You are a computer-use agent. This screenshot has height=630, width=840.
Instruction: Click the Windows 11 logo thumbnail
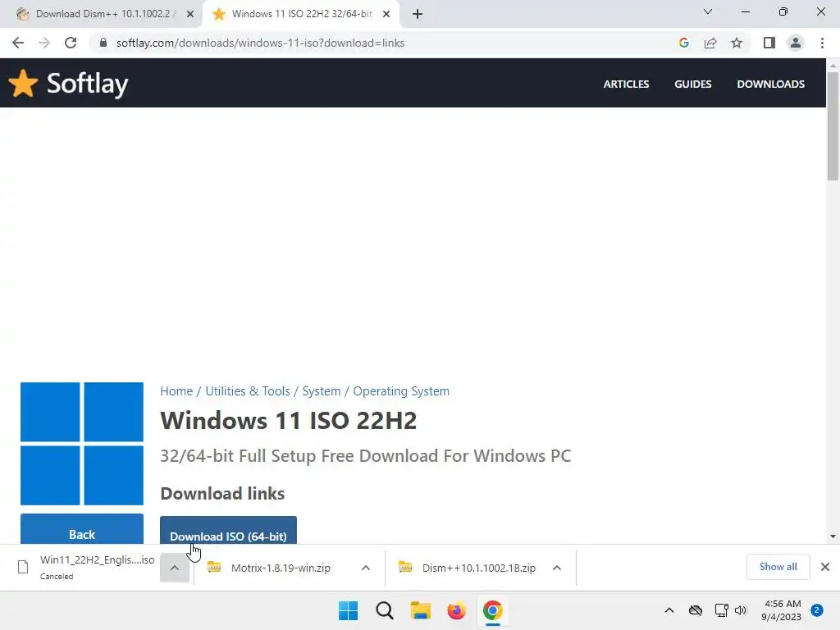(x=82, y=444)
